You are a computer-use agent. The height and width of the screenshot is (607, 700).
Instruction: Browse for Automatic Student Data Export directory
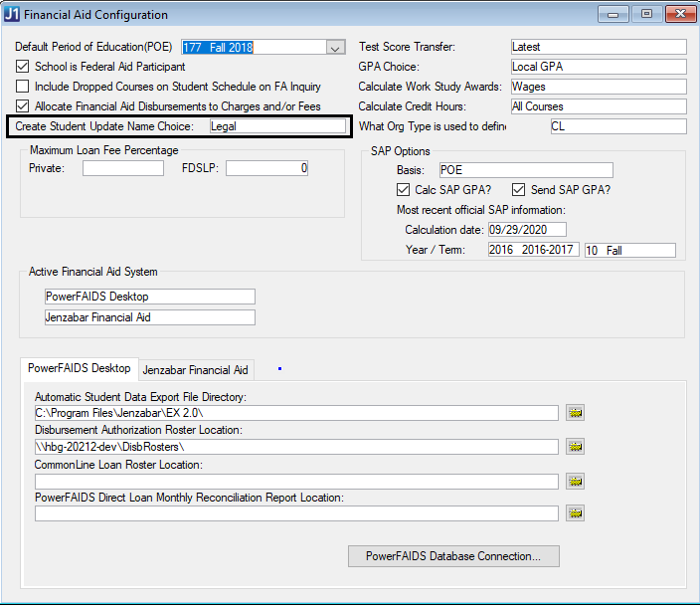[x=575, y=412]
